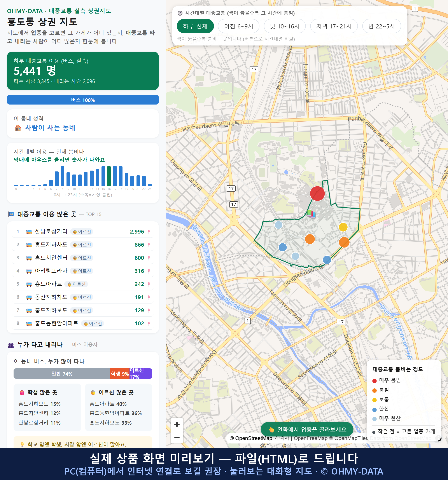The image size is (448, 480).
Task: Zoom out the map with minus button
Action: 177,437
